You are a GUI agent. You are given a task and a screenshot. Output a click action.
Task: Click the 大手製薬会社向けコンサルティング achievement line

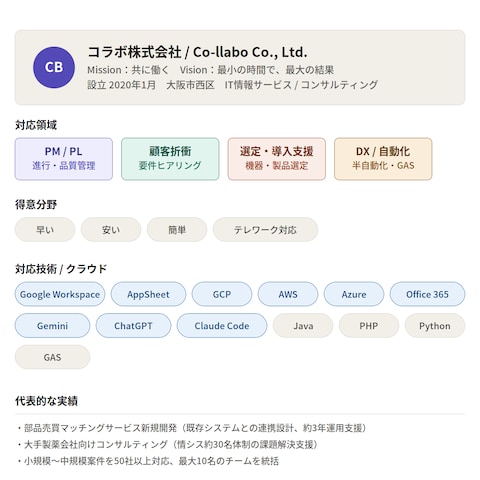pyautogui.click(x=168, y=444)
